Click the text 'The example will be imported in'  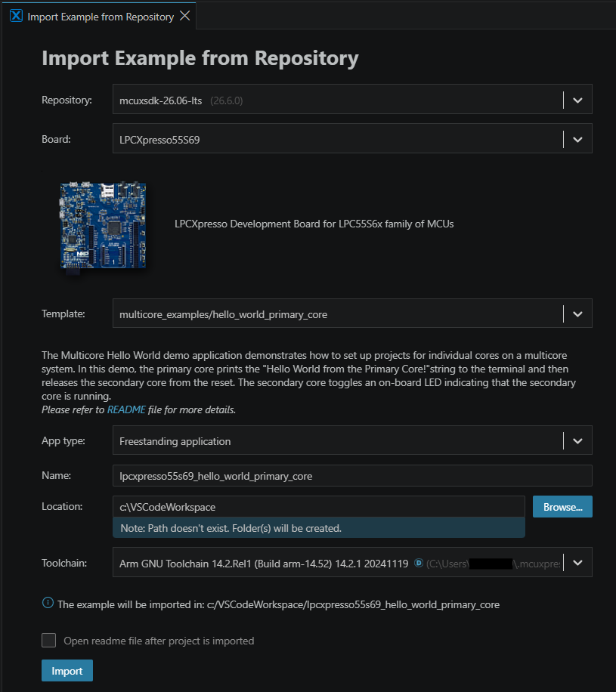pos(132,604)
